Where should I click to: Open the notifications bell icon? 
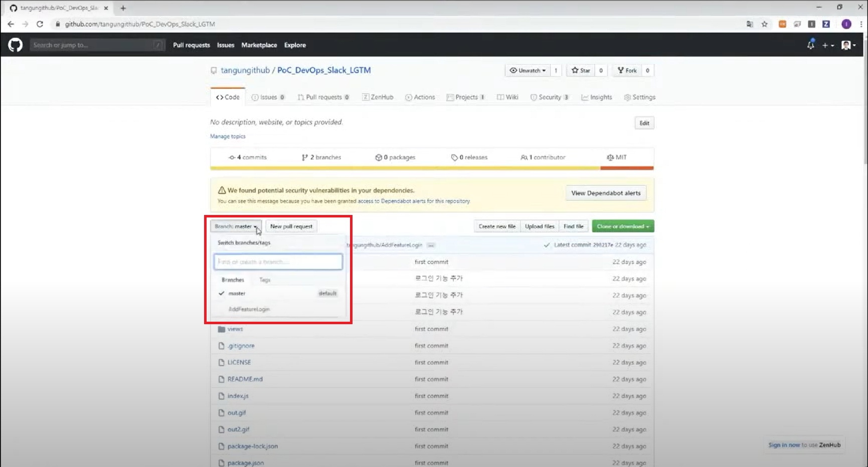810,45
